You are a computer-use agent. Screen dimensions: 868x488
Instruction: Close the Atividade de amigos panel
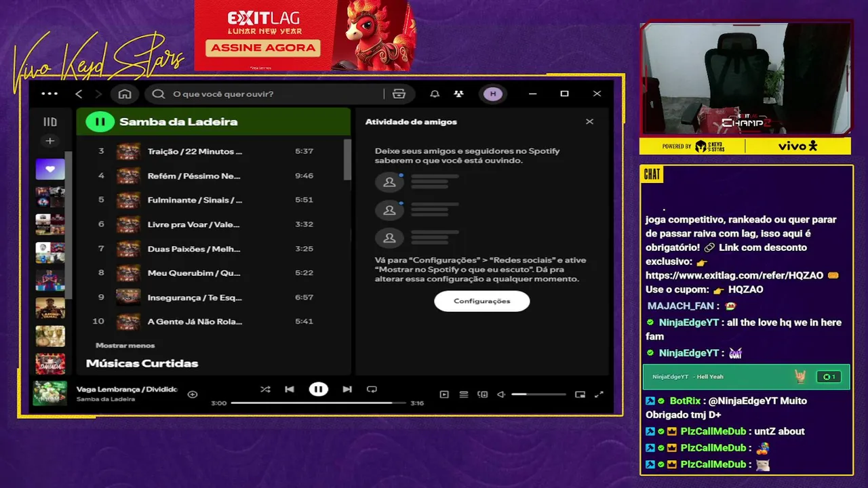tap(589, 121)
